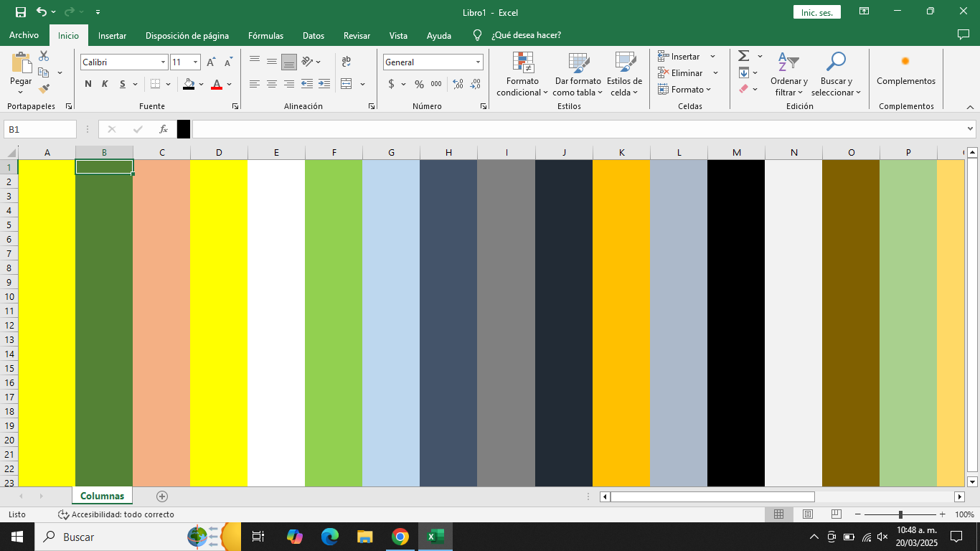
Task: Click the increase font size icon
Action: (x=211, y=62)
